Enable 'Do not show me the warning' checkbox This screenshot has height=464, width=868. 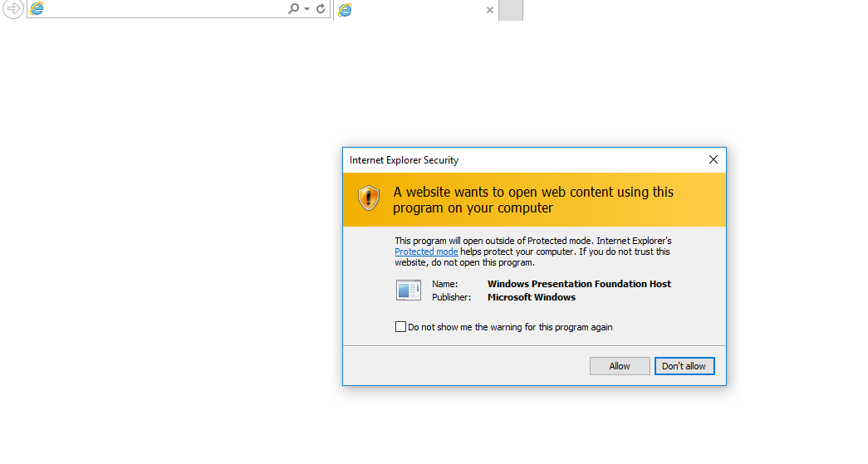[400, 327]
